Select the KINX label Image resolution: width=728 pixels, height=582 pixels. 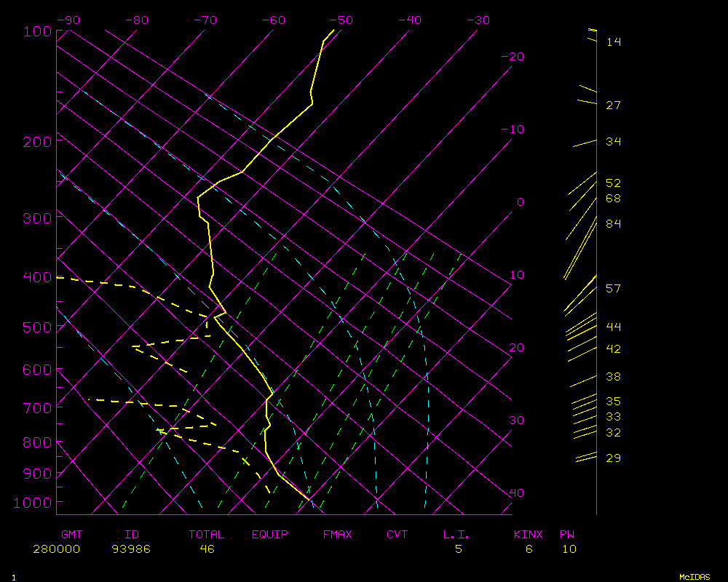click(529, 535)
